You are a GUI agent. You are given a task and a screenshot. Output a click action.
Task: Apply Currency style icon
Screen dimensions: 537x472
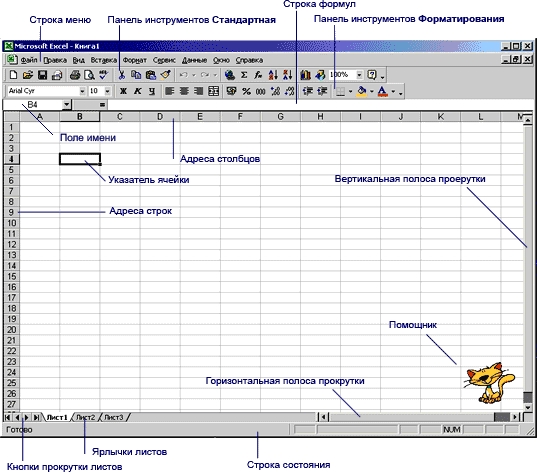232,91
